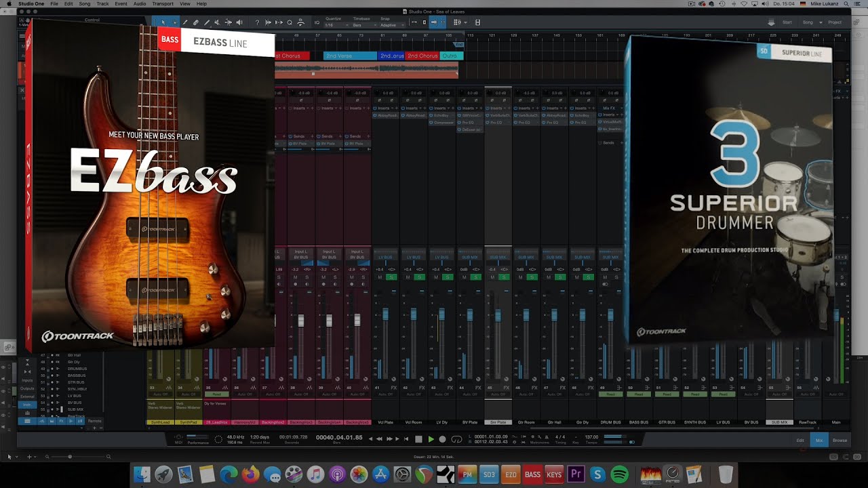Image resolution: width=868 pixels, height=488 pixels.
Task: Select SUB MIX in channel list
Action: [x=75, y=409]
